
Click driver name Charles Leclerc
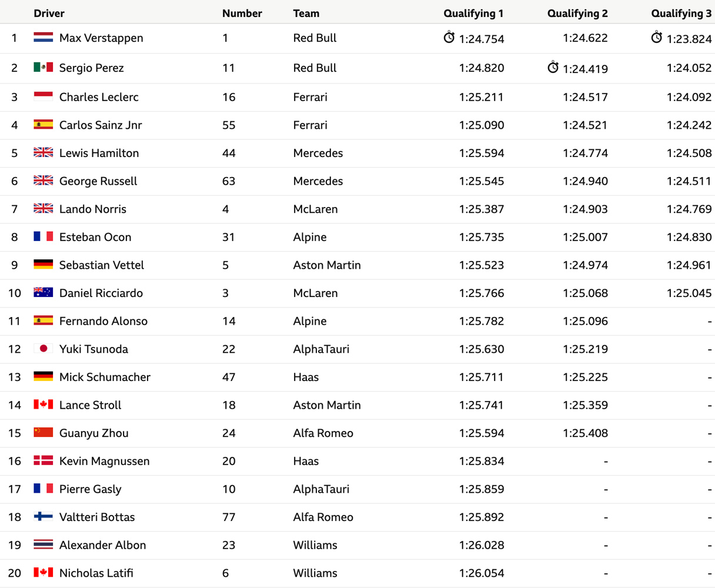tap(99, 97)
